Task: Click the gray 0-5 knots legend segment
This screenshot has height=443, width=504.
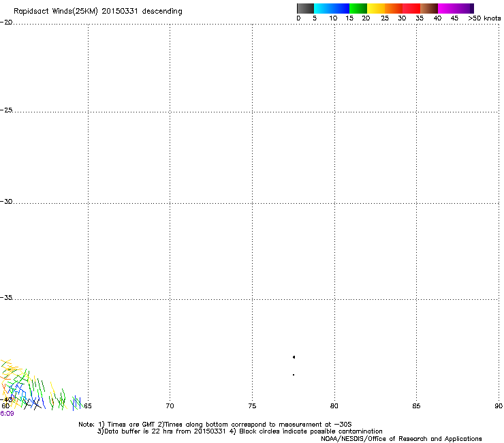Action: pyautogui.click(x=305, y=8)
